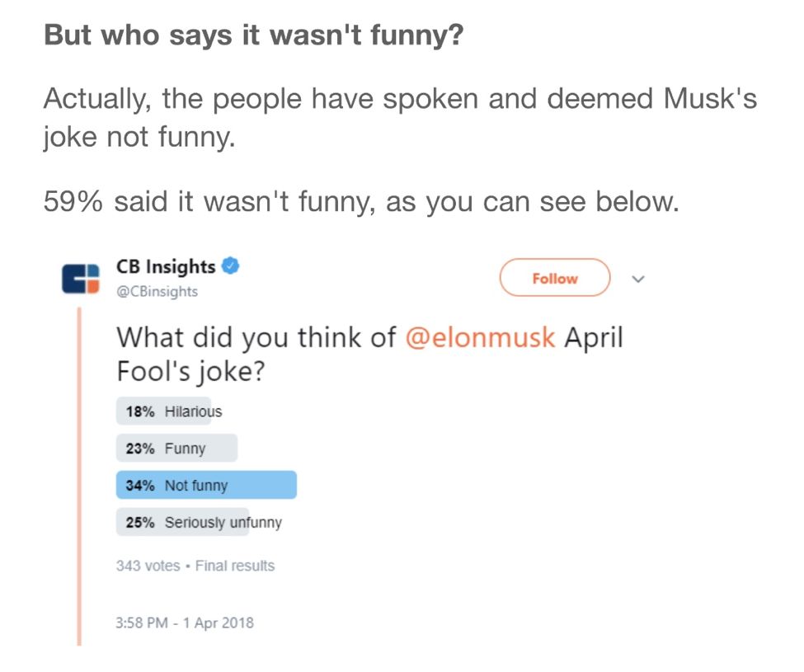
Task: Click the Fool's joke? tweet text line
Action: click(190, 371)
